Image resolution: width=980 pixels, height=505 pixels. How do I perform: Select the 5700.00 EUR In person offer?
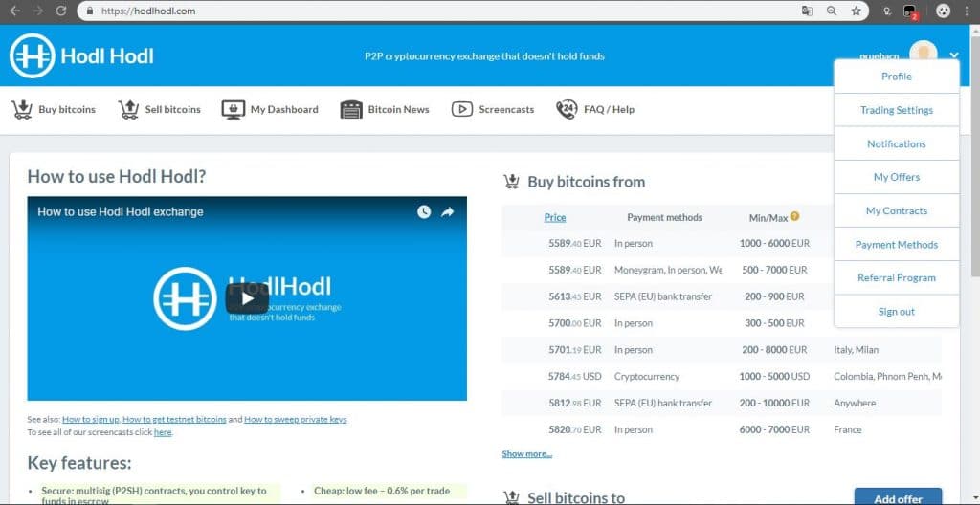click(722, 323)
